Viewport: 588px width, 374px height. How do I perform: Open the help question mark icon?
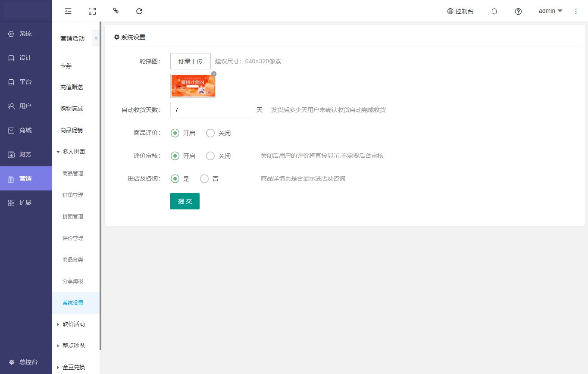tap(518, 11)
